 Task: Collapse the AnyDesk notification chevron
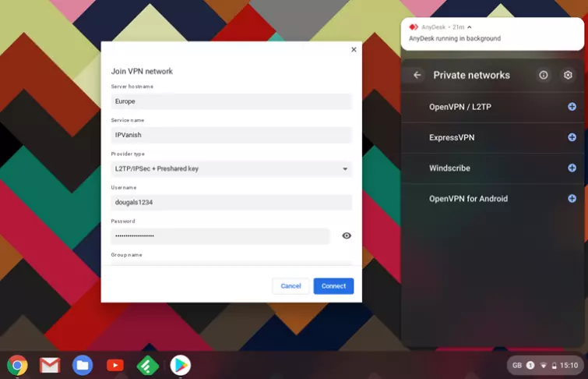469,27
